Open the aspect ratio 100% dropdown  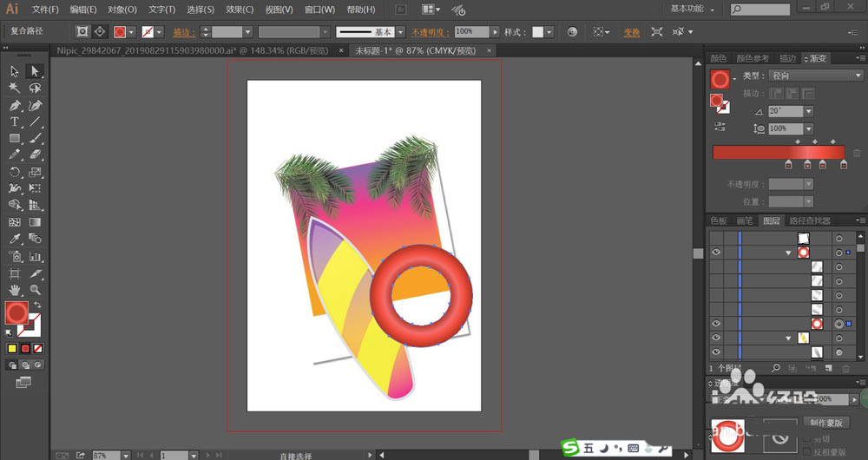point(809,128)
